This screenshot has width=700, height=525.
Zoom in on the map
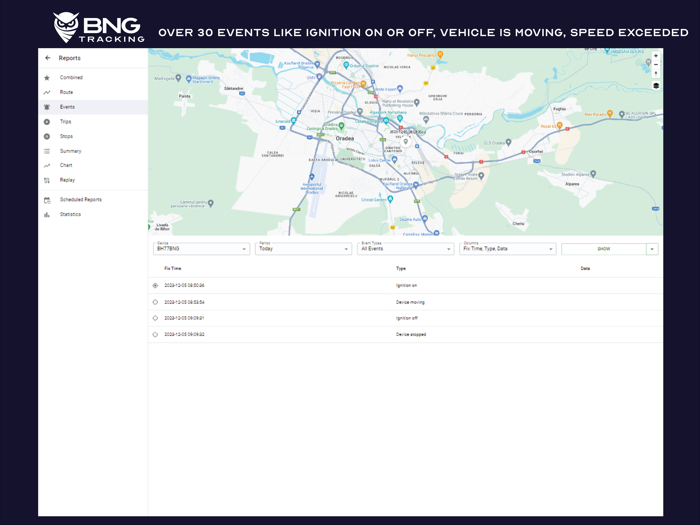pyautogui.click(x=656, y=56)
